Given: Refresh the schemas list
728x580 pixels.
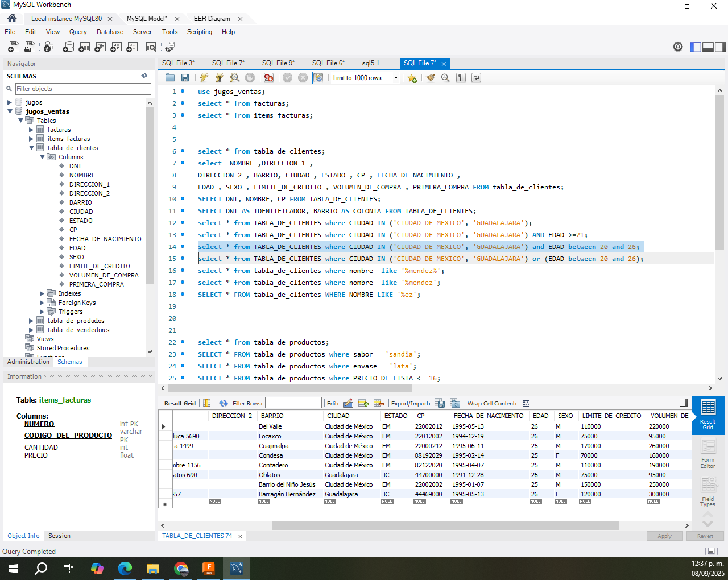Looking at the screenshot, I should click(x=144, y=76).
